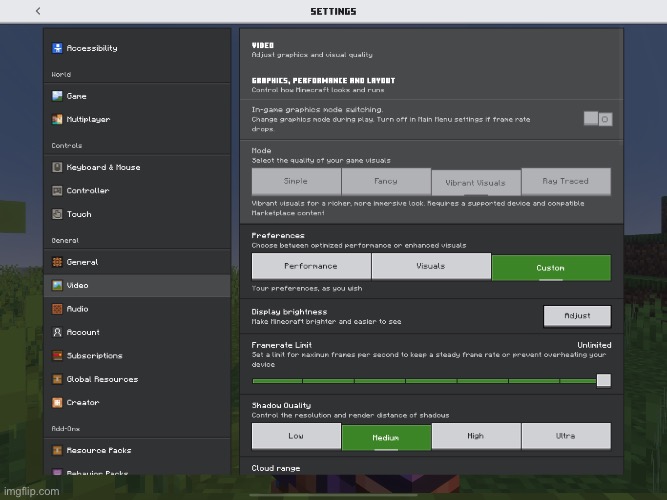Open the Audio settings section

pyautogui.click(x=137, y=309)
